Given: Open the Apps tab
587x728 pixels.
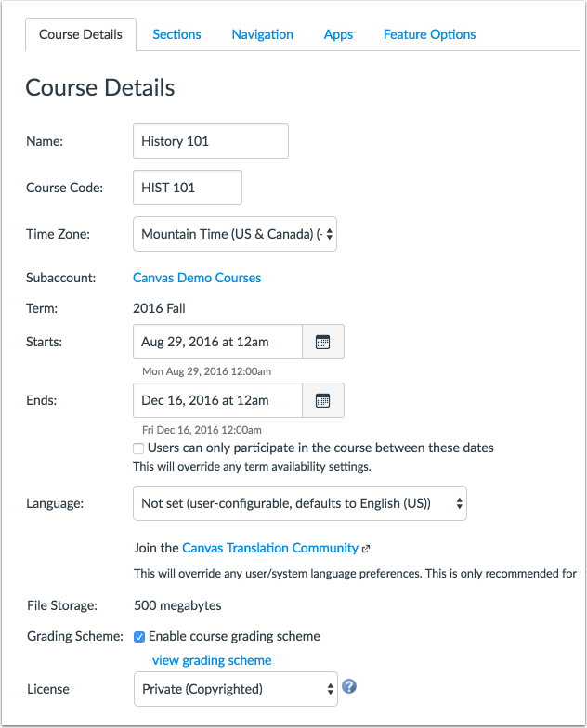Looking at the screenshot, I should point(338,34).
